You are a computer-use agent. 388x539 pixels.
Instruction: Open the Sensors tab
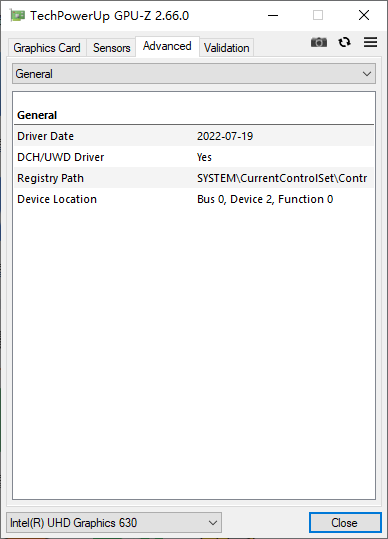point(111,47)
